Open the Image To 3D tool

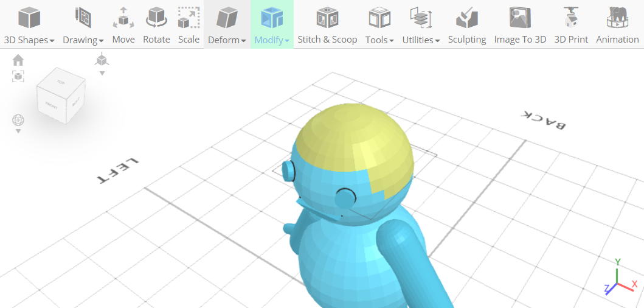520,25
